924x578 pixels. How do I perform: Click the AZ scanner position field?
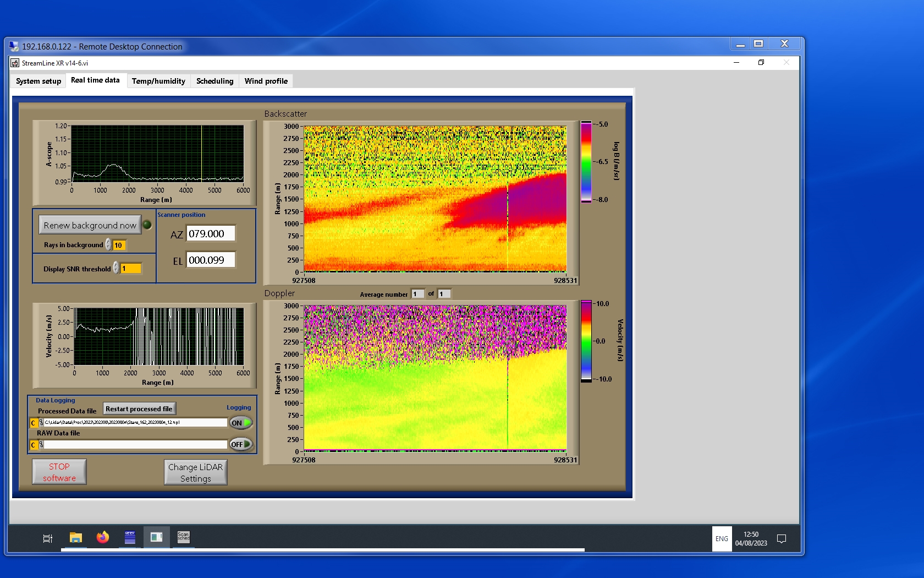point(211,233)
